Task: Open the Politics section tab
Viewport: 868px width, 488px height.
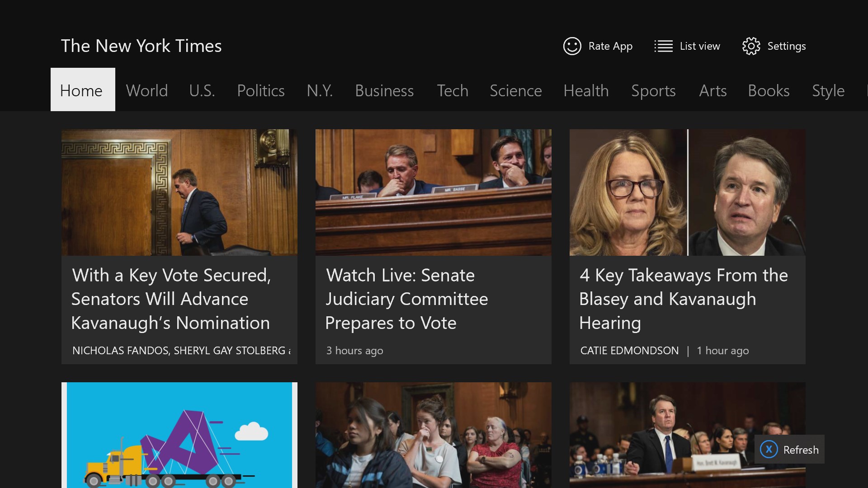Action: [x=261, y=90]
